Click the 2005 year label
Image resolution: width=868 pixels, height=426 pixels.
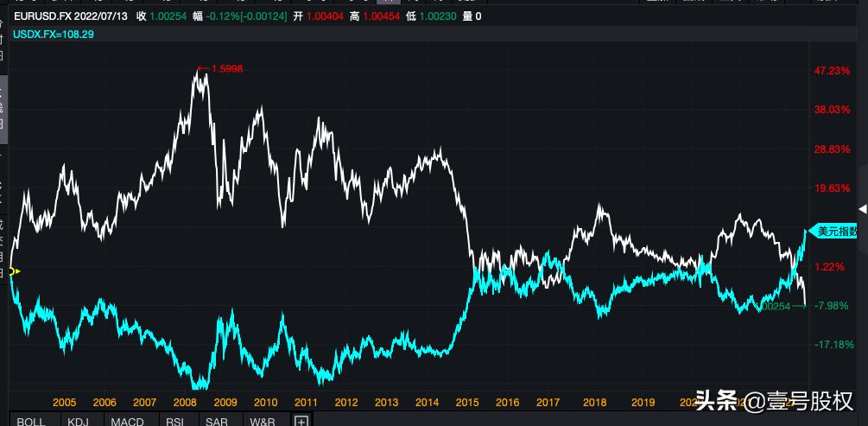[x=64, y=402]
